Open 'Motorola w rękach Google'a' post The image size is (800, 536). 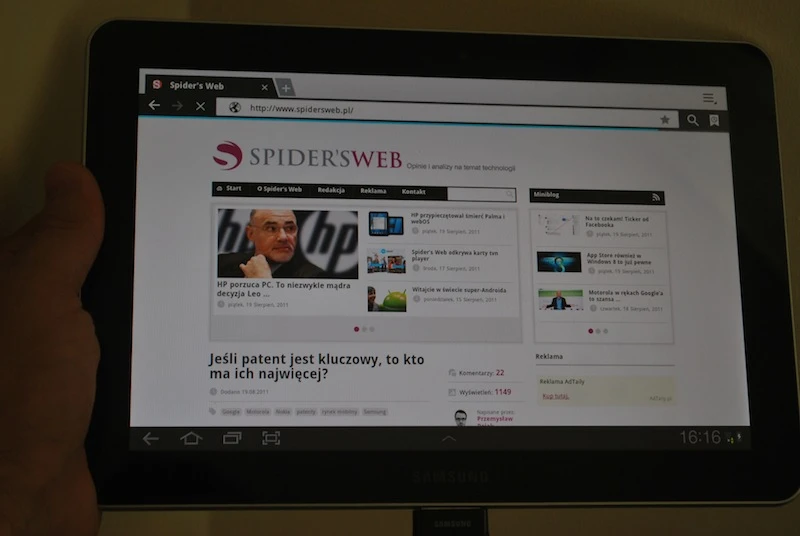[626, 296]
